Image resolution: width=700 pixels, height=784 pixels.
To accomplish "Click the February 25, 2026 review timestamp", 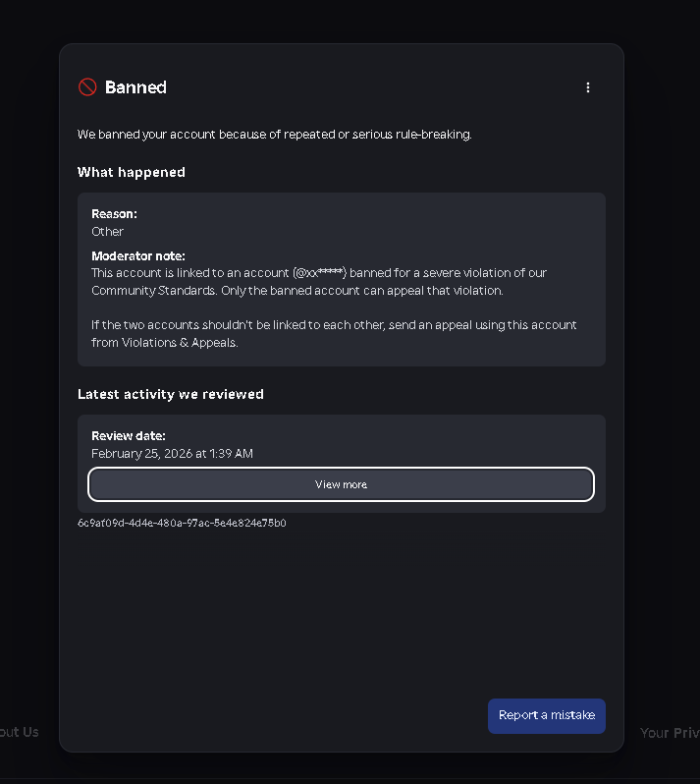I will 172,454.
